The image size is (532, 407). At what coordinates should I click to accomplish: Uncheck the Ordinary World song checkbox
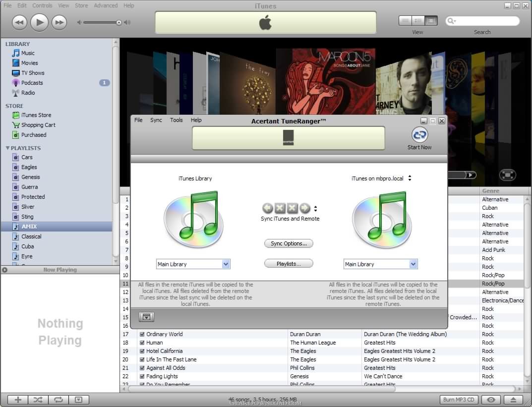[142, 335]
